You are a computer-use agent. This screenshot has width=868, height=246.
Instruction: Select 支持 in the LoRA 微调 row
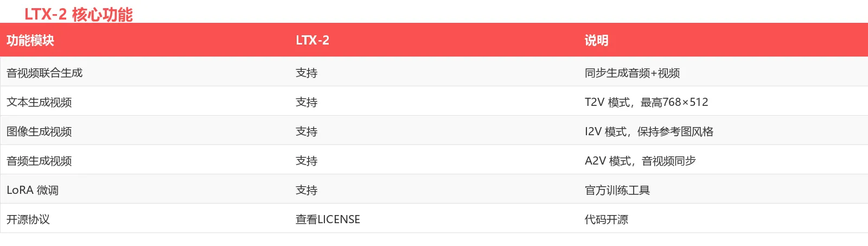(x=307, y=190)
